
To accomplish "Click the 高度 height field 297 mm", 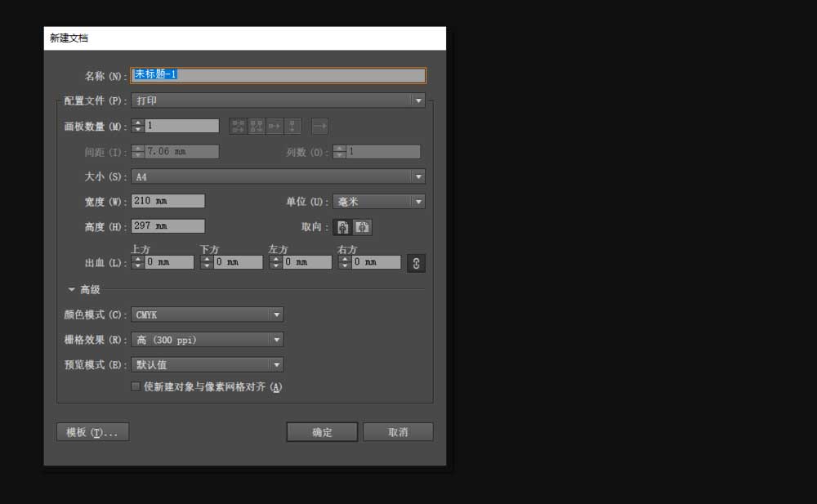I will [167, 225].
